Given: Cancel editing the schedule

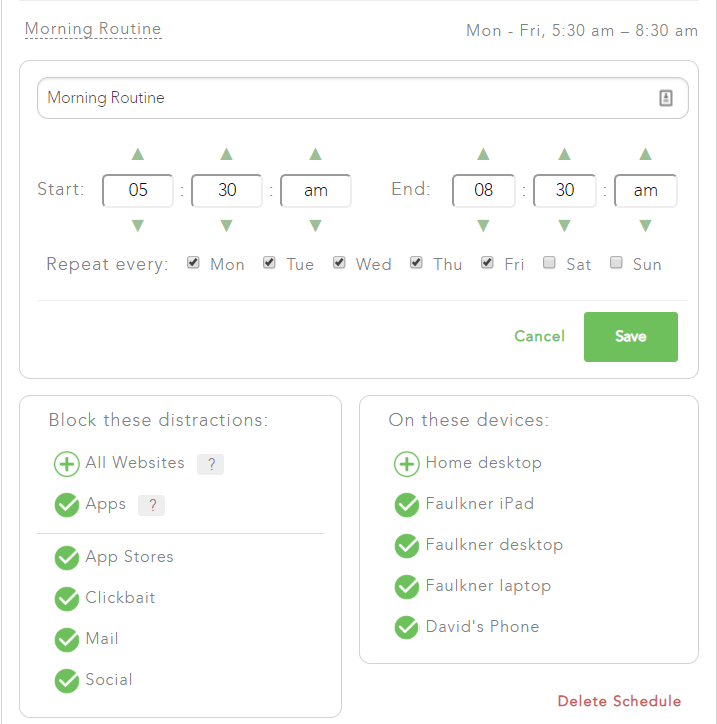Looking at the screenshot, I should [539, 336].
